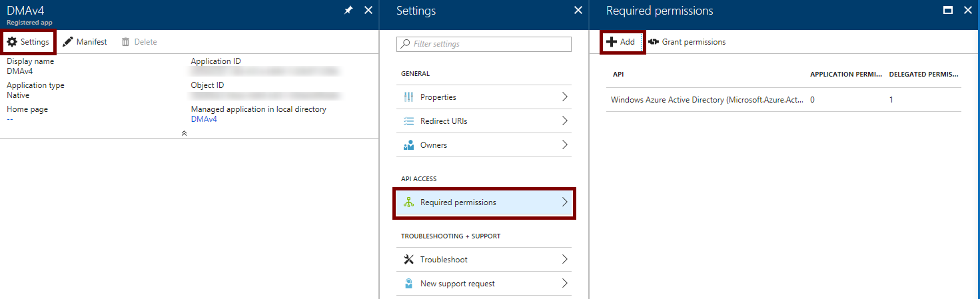Click the Add plus icon
The image size is (980, 299).
612,42
